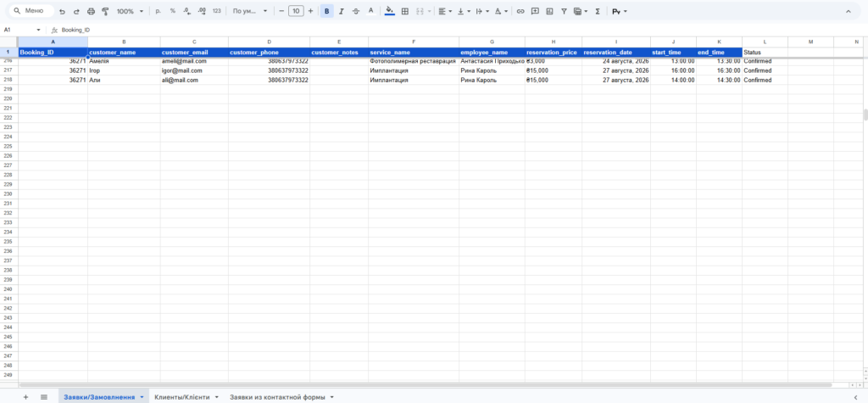
Task: Open the all sheets list
Action: pos(44,397)
